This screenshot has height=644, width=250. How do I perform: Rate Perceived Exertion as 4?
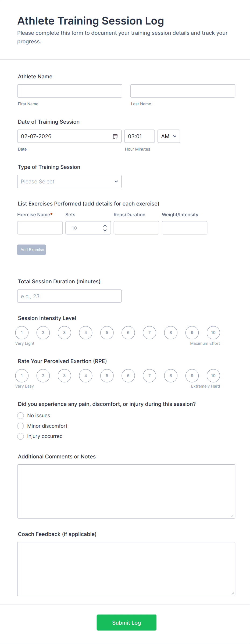point(86,376)
